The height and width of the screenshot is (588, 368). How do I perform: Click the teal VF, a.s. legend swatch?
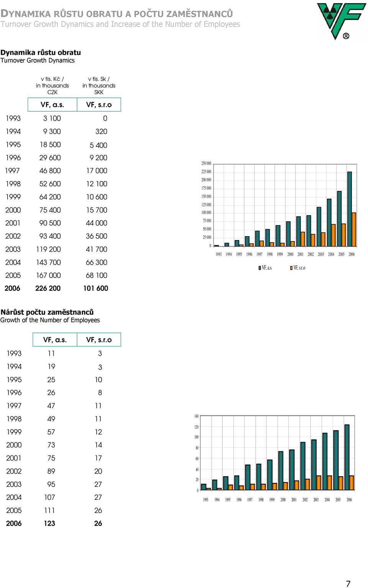click(x=260, y=268)
